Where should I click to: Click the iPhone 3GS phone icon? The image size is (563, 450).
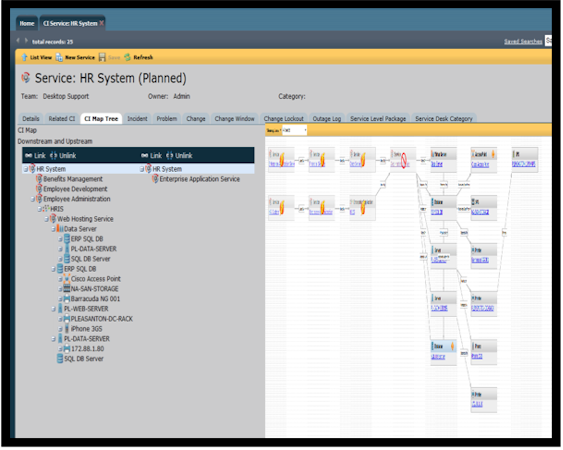(67, 329)
